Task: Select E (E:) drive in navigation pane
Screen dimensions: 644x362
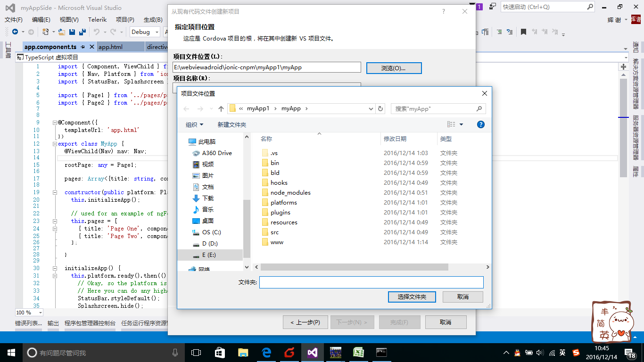Action: [209, 255]
